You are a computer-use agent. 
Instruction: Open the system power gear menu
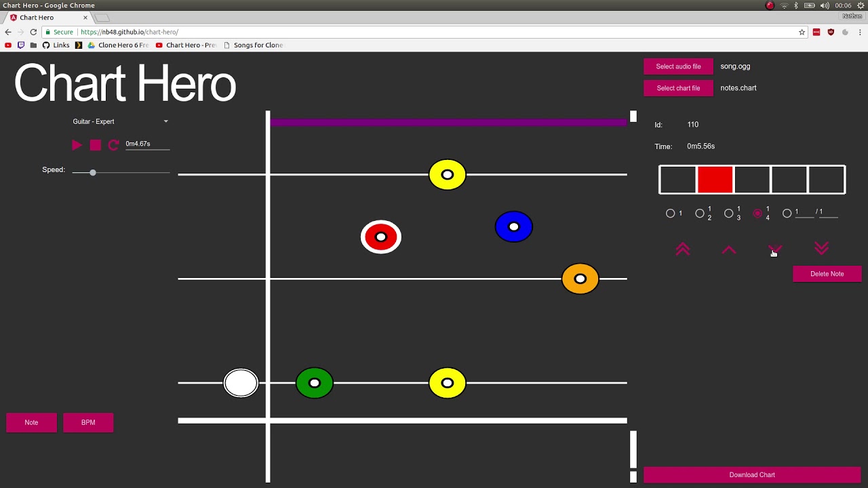pyautogui.click(x=861, y=5)
